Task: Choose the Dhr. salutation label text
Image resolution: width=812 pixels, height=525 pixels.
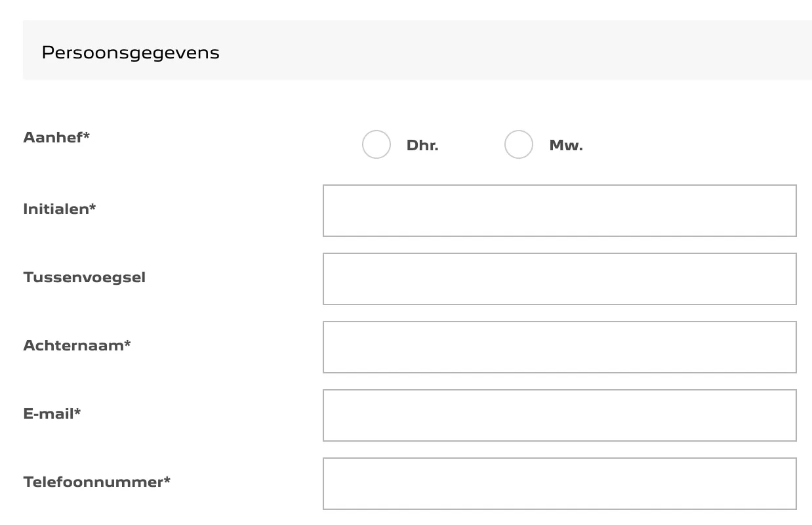Action: [422, 146]
